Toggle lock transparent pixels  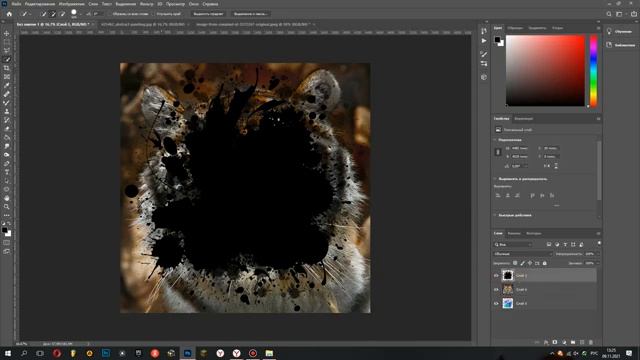tap(515, 263)
